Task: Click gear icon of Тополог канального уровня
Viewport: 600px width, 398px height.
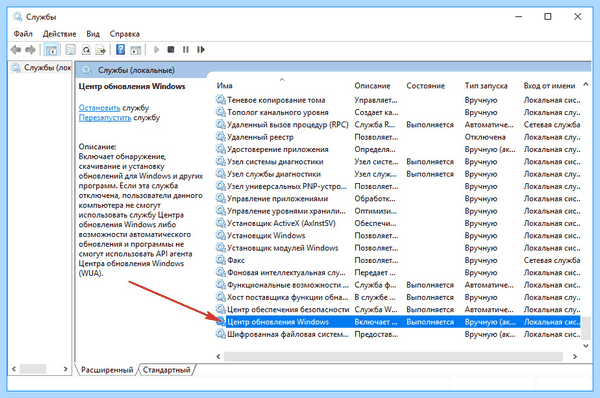Action: (220, 112)
